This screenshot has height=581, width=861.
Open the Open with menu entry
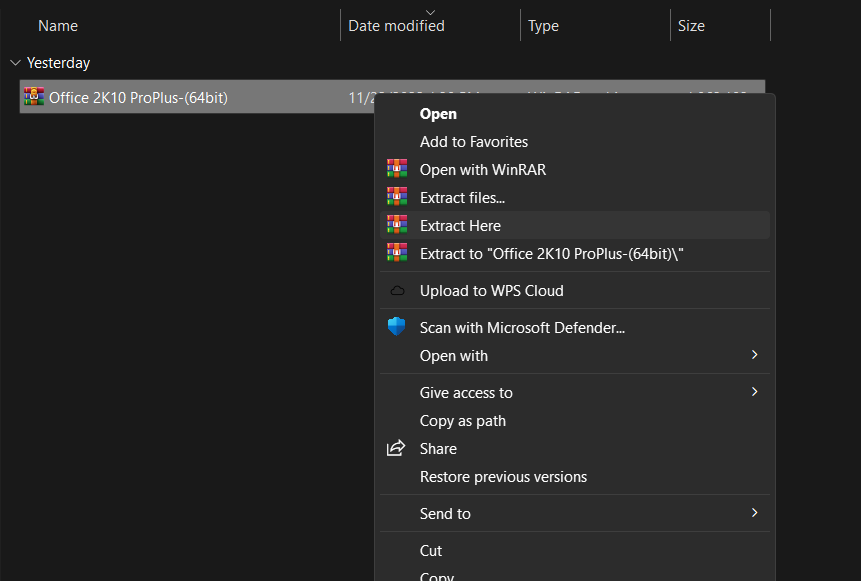tap(575, 355)
